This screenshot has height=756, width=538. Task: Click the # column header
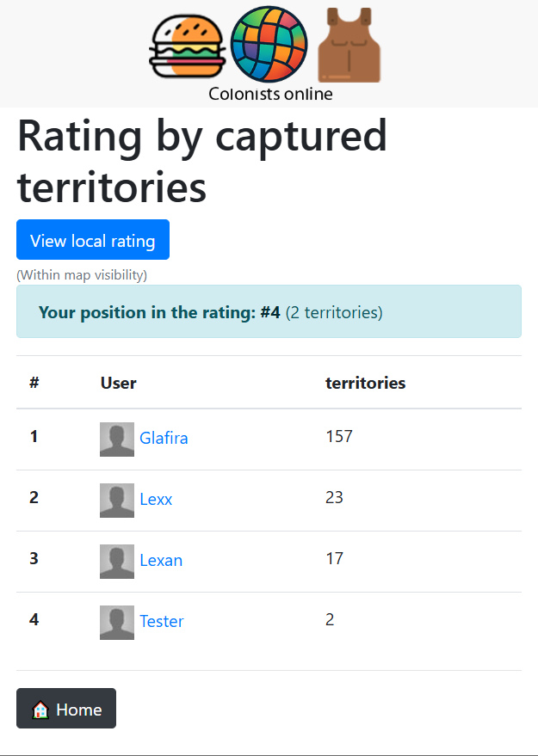click(x=34, y=384)
